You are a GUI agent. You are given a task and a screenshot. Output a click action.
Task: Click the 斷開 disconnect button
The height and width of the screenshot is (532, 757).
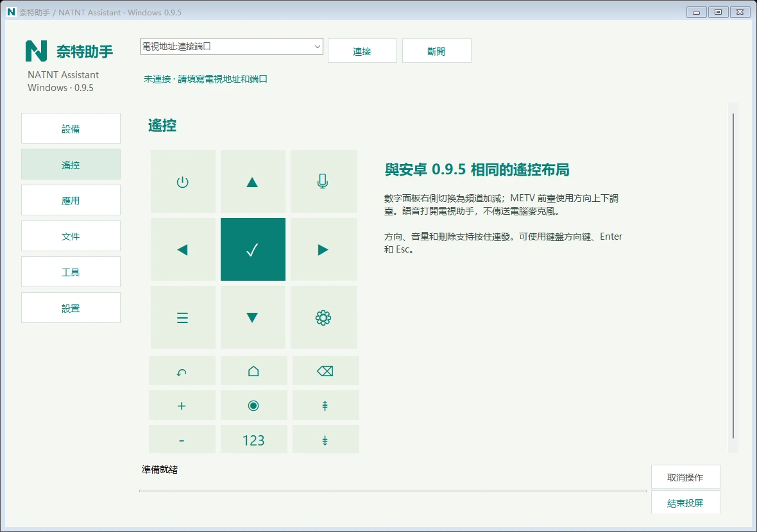click(x=436, y=51)
